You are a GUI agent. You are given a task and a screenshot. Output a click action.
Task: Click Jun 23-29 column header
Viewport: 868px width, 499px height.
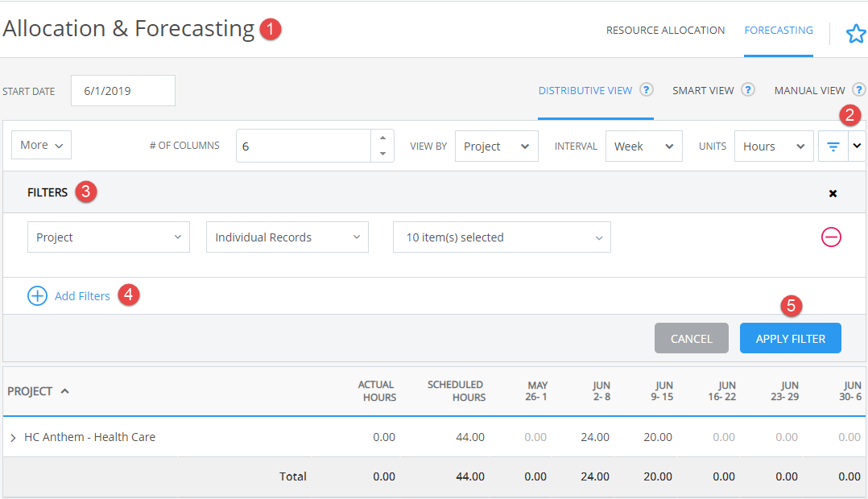[x=784, y=391]
